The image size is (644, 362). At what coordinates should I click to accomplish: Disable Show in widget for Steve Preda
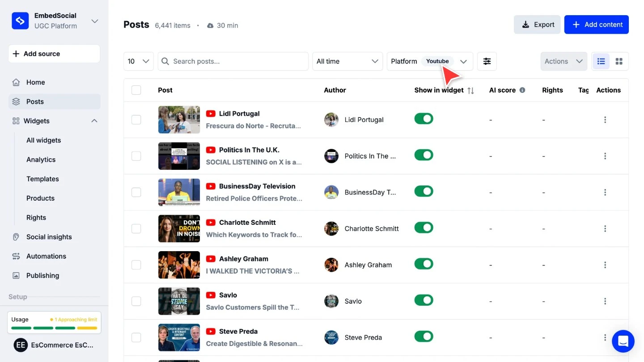pos(424,337)
